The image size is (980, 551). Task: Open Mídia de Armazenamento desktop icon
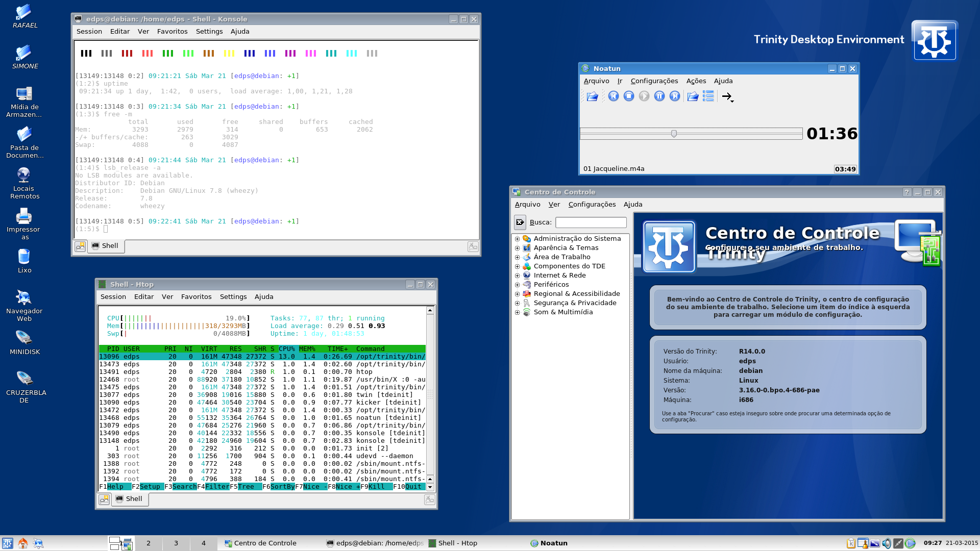pos(24,102)
